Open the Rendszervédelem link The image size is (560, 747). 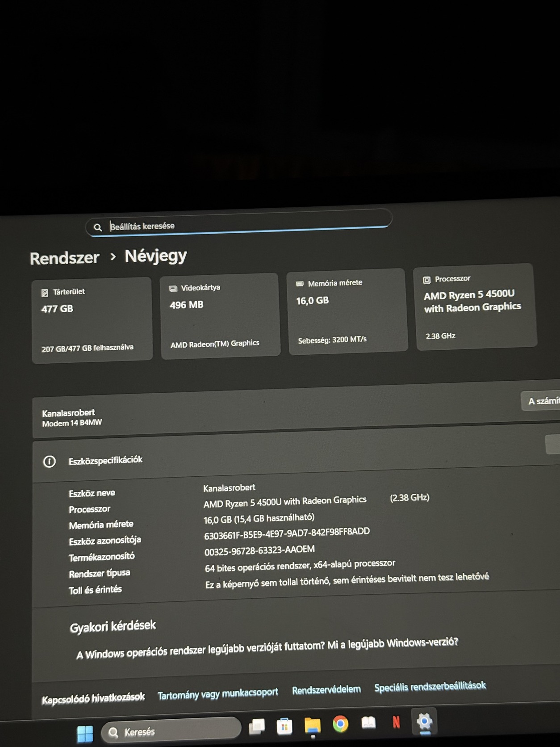pos(326,690)
